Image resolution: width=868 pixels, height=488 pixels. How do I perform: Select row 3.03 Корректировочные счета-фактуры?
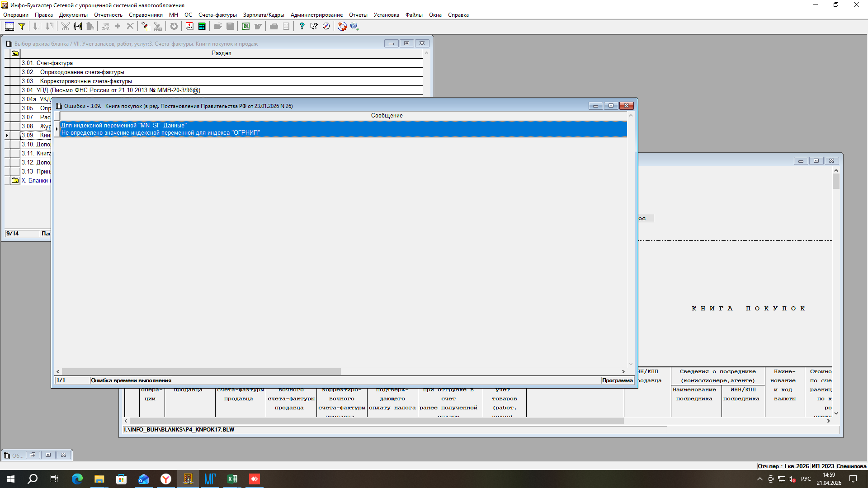(86, 81)
